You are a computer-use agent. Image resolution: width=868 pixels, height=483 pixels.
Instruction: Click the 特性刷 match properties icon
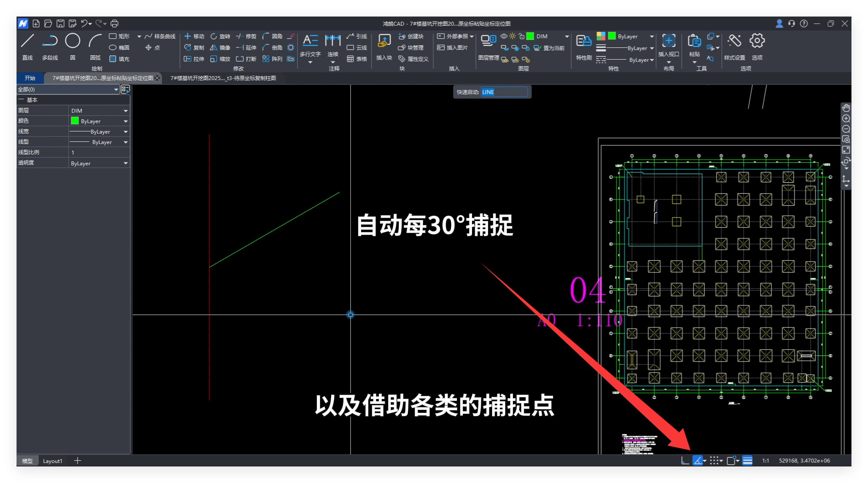(583, 41)
